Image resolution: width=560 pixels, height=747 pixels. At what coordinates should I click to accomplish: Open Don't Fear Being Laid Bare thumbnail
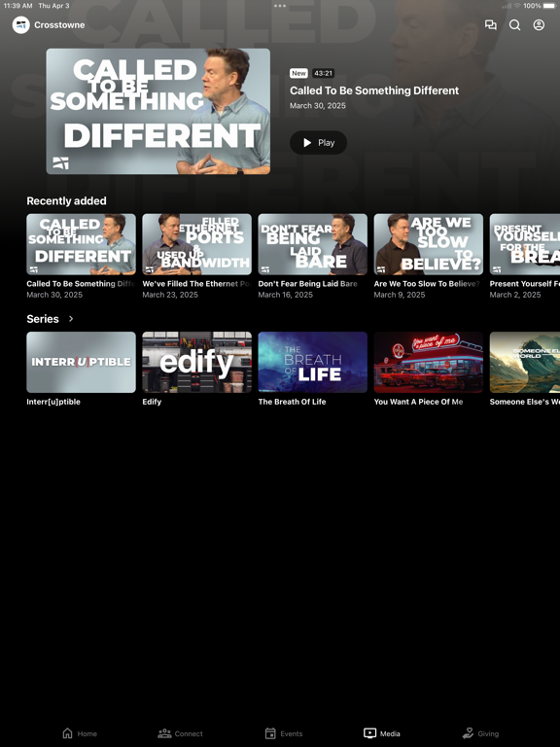pos(312,244)
